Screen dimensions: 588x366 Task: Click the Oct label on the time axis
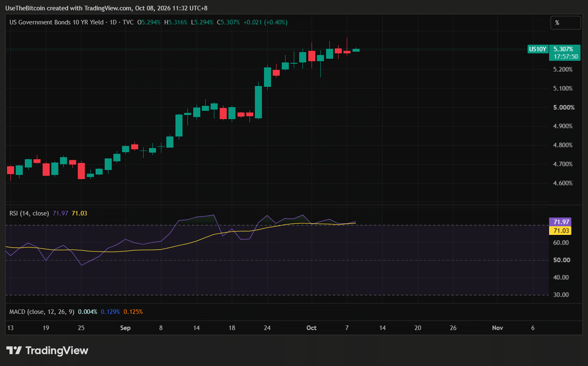(x=312, y=328)
